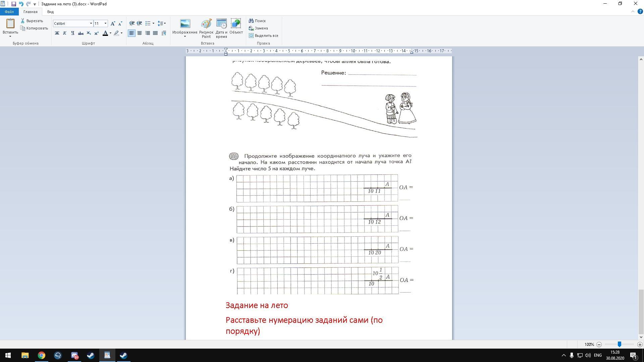644x362 pixels.
Task: Open the Customize Quick Access Toolbar dropdown
Action: (35, 4)
